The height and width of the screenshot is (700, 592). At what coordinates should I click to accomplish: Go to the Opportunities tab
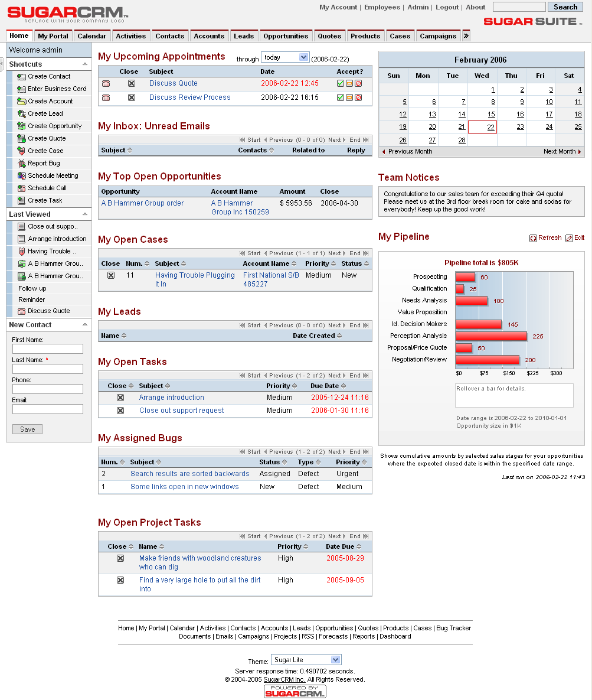click(x=286, y=36)
